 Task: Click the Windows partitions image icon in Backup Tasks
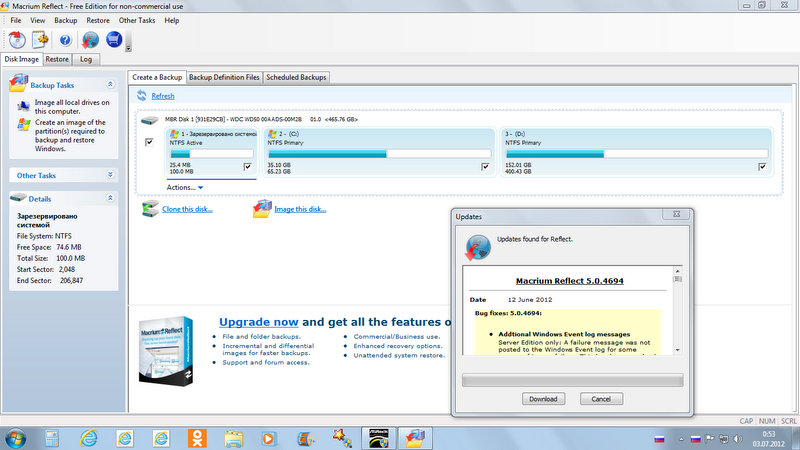(x=23, y=124)
